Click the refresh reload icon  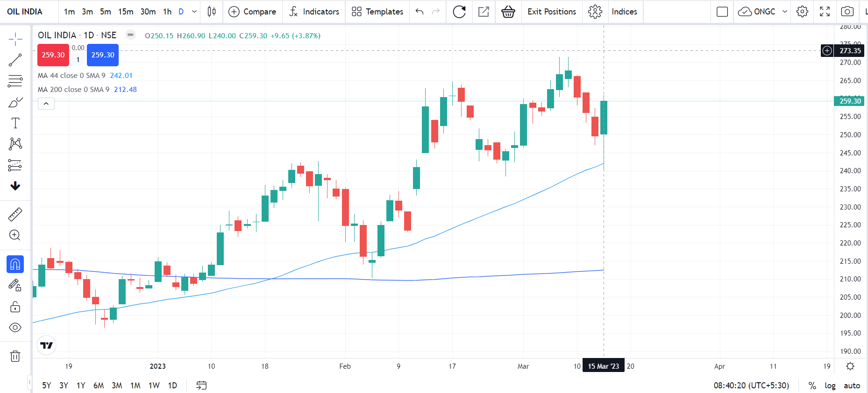[x=459, y=12]
